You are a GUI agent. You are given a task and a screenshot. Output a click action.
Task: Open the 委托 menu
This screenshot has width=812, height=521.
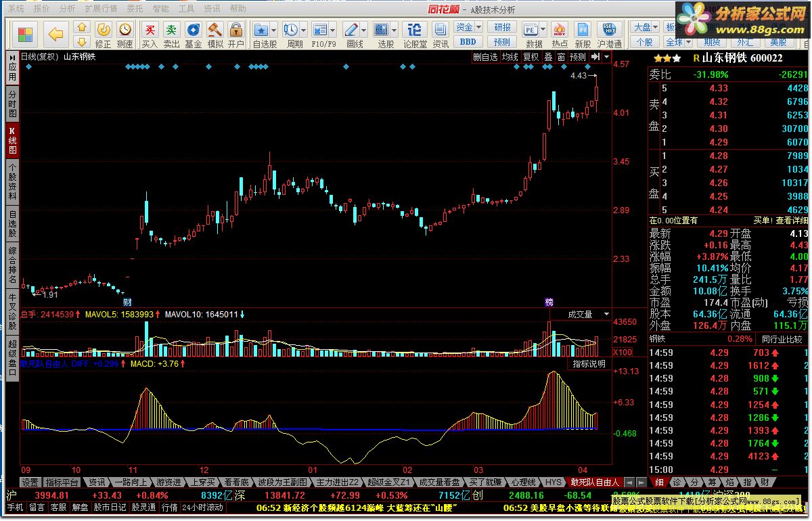click(x=135, y=9)
